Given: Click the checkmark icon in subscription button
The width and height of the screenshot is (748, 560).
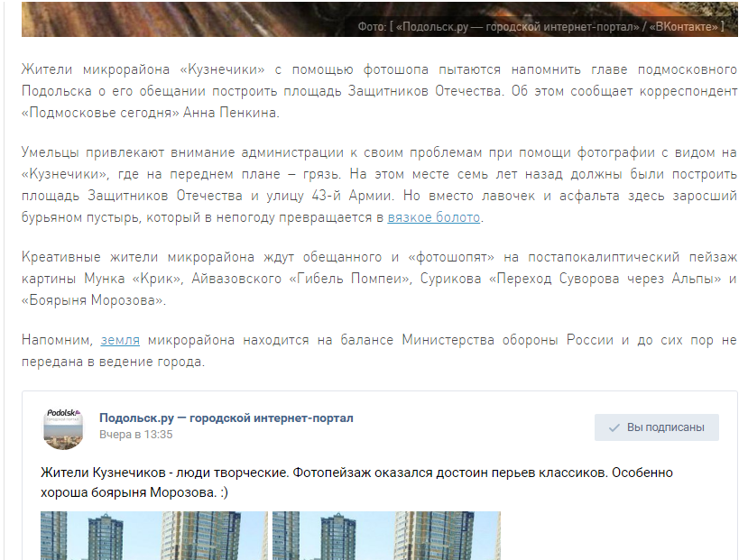Looking at the screenshot, I should pyautogui.click(x=614, y=427).
